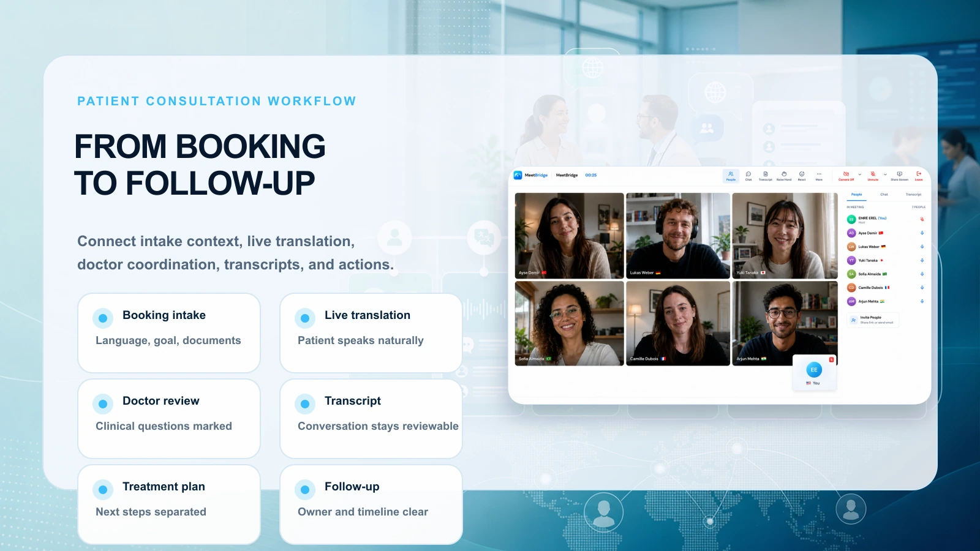This screenshot has height=551, width=980.
Task: Toggle Sofia Almeida's microphone icon in list
Action: coord(922,274)
